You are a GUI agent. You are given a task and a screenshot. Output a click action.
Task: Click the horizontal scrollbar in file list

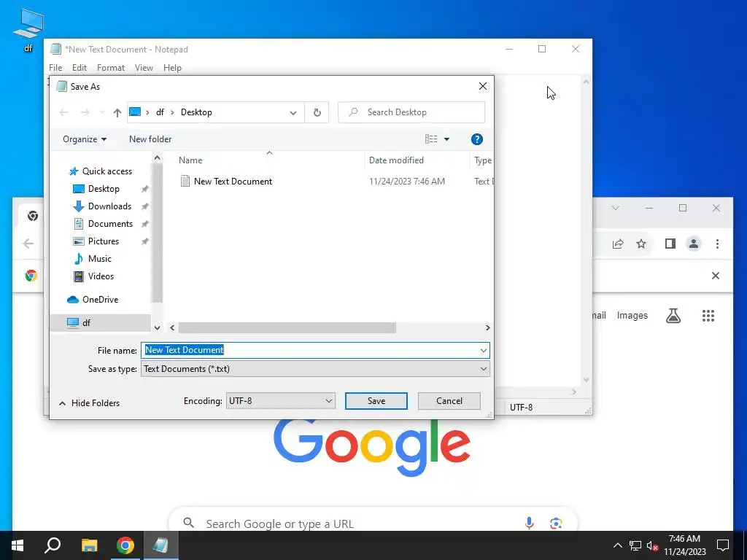coord(287,327)
